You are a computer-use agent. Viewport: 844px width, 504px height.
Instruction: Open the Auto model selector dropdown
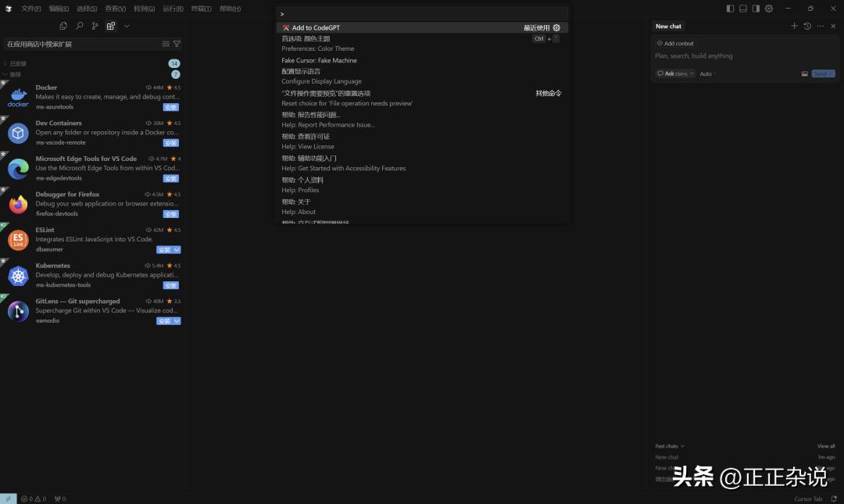pyautogui.click(x=707, y=73)
